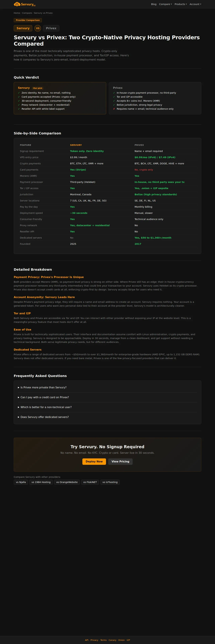Expand "Can I pay with a credit card on Privex?"
215x644 pixels.
click(107, 397)
